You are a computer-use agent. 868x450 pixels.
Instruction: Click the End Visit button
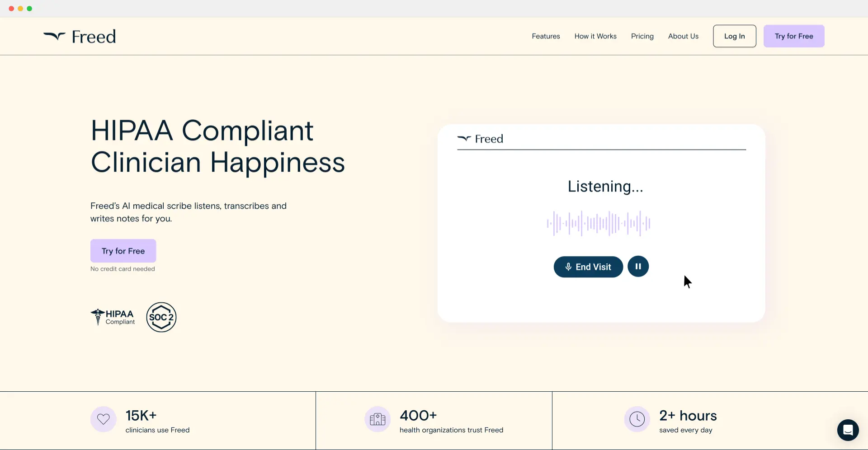tap(588, 267)
